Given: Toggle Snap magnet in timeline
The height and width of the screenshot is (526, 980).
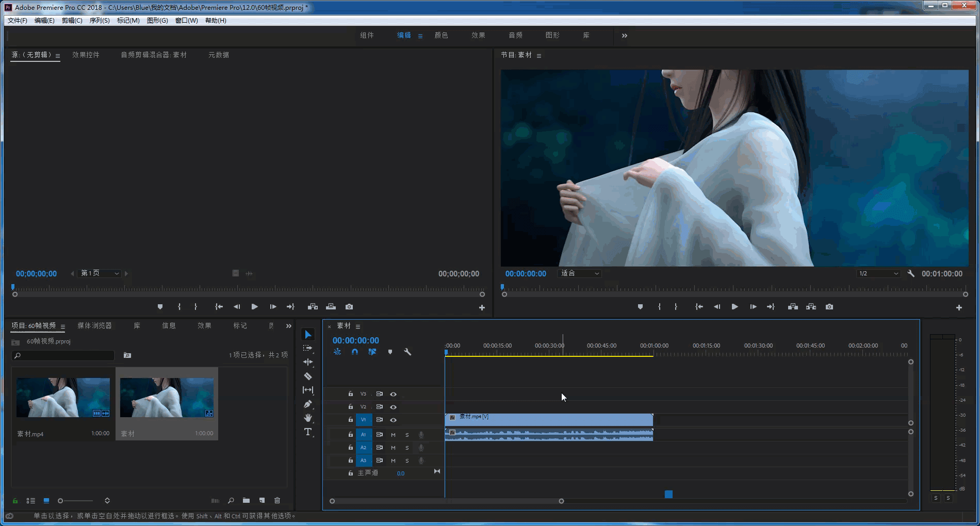Looking at the screenshot, I should pos(355,352).
